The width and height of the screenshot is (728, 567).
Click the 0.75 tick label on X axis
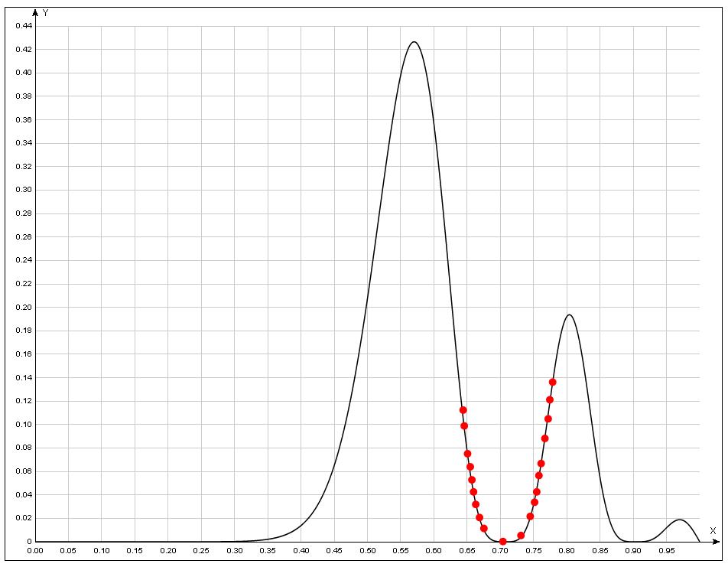coord(534,551)
